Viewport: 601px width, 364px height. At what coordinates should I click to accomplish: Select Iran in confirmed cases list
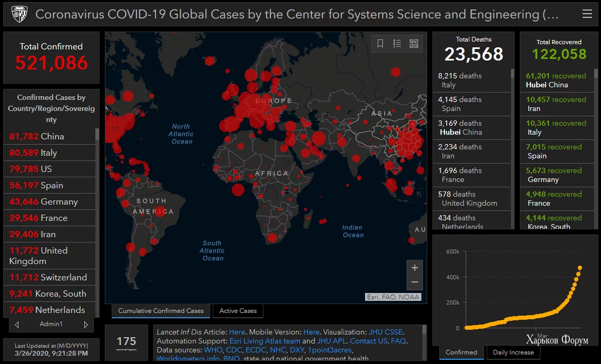click(x=50, y=234)
